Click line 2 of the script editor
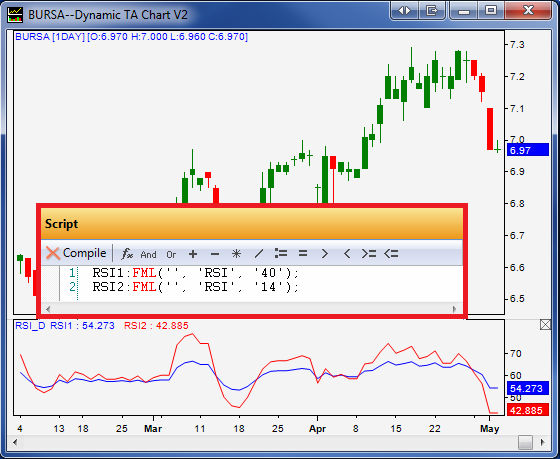This screenshot has height=459, width=560. click(195, 287)
